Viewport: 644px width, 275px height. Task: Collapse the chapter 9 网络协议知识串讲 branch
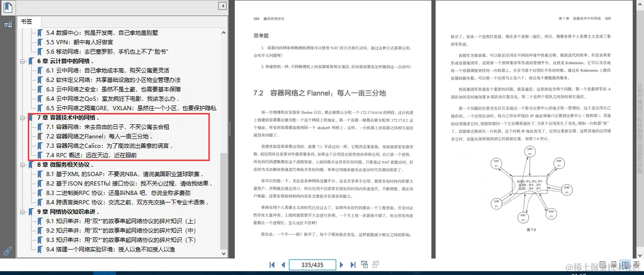21,212
